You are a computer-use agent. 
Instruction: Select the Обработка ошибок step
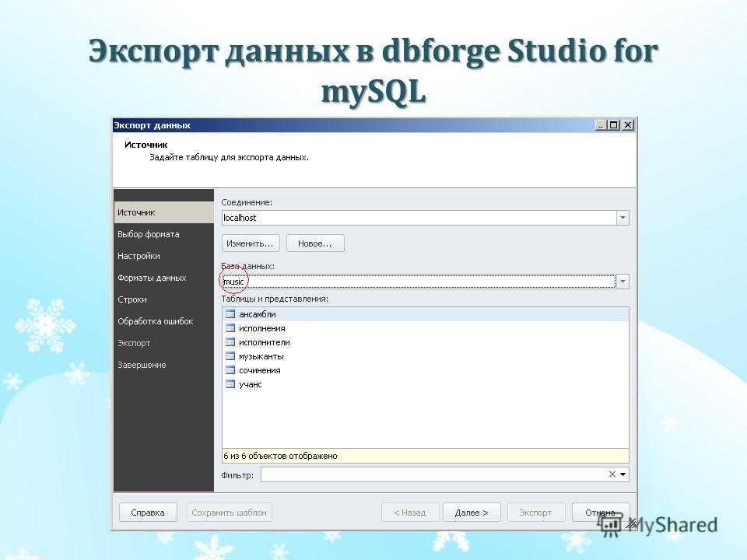coord(164,321)
